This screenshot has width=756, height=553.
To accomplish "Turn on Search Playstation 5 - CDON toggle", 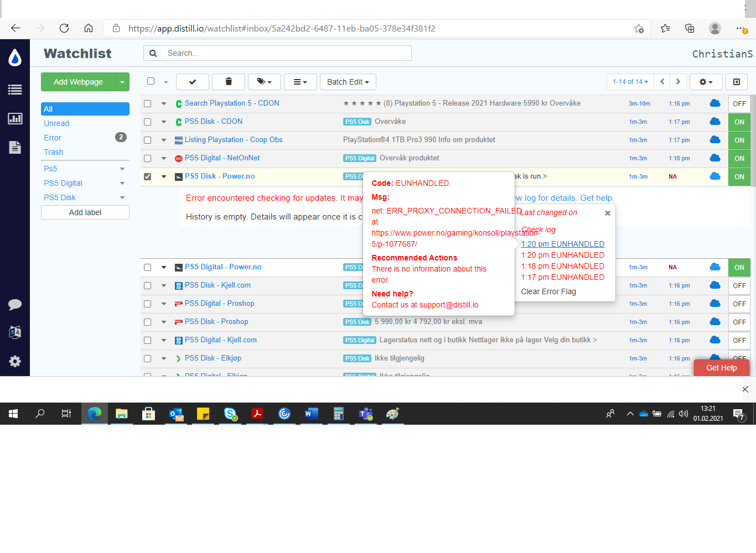I will click(739, 103).
